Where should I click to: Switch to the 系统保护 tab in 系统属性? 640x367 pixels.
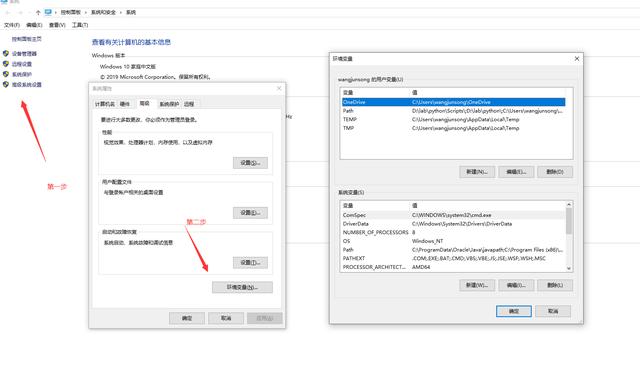pyautogui.click(x=169, y=104)
